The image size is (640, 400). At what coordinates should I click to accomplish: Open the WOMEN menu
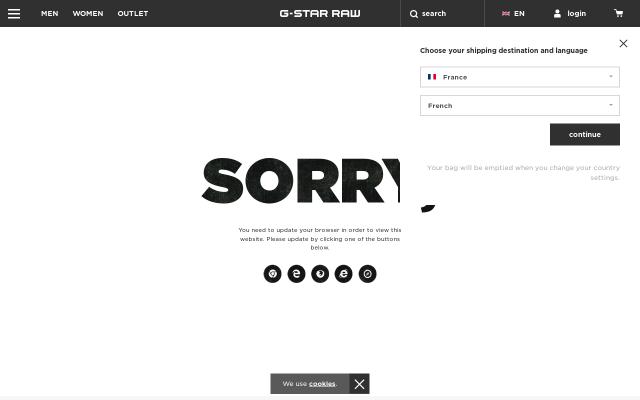coord(88,13)
